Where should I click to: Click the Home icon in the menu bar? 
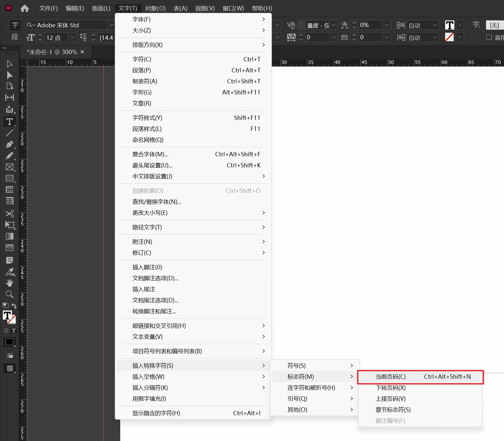pyautogui.click(x=25, y=8)
